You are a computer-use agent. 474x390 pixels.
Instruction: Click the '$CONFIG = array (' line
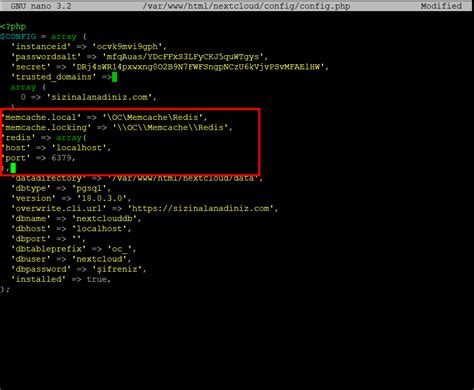tap(43, 36)
